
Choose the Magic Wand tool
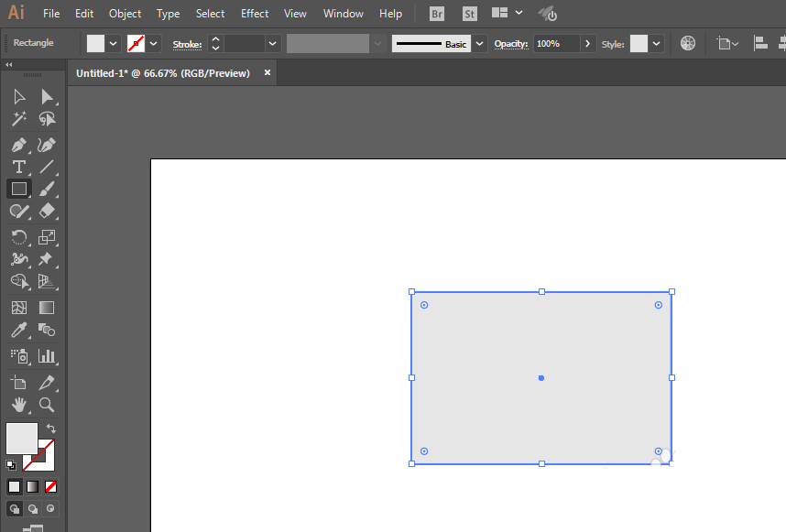point(19,119)
